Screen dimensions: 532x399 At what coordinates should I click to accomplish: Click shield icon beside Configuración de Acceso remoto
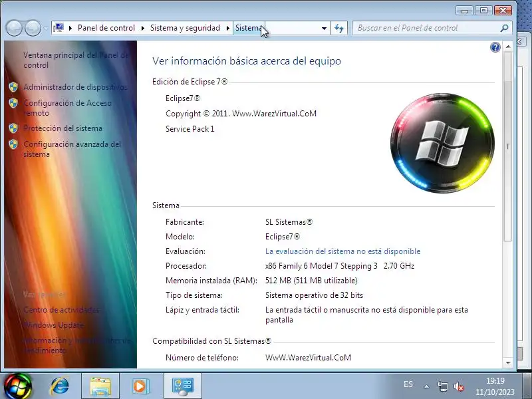13,103
